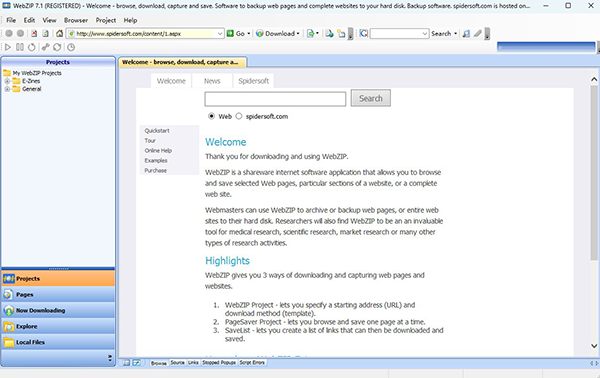
Task: Click the web page search text box
Action: tap(275, 99)
